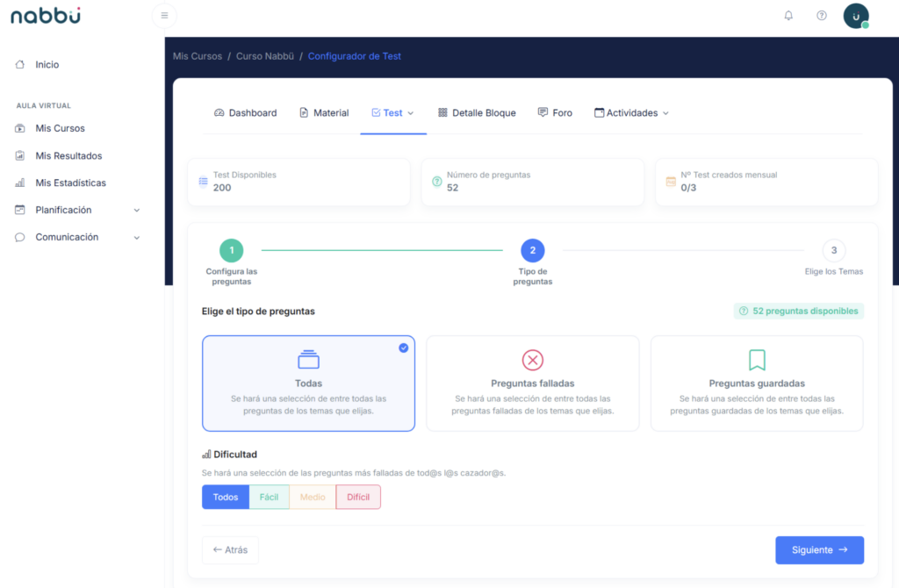This screenshot has height=588, width=899.
Task: Open the help question mark icon
Action: coord(822,16)
